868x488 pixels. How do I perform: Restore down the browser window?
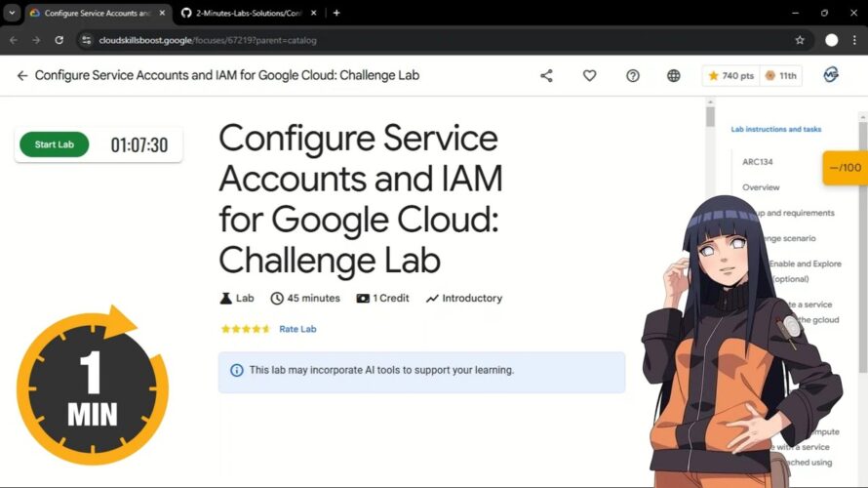(824, 13)
